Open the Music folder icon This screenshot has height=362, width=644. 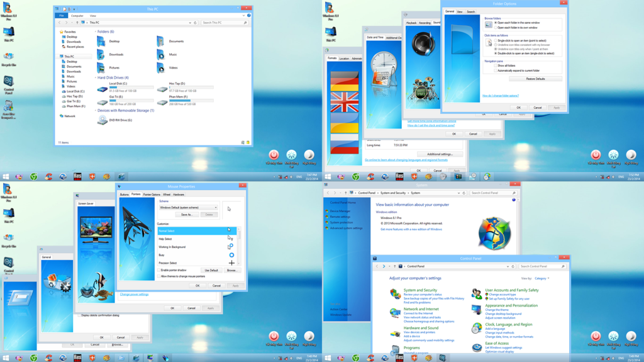tap(160, 54)
